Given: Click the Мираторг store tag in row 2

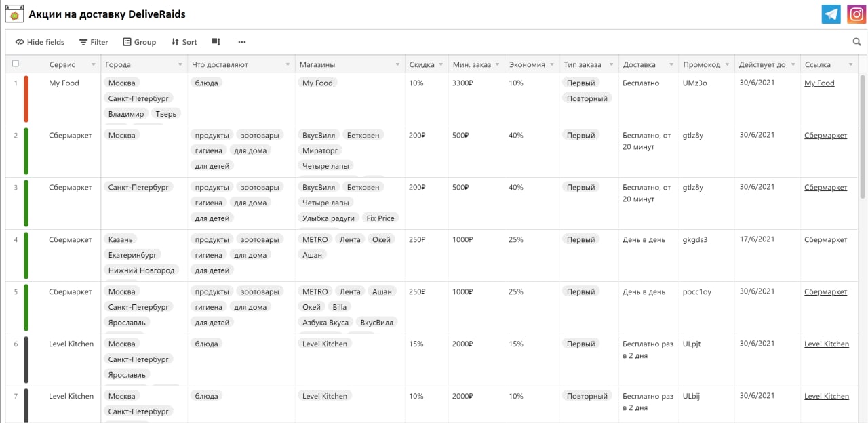Looking at the screenshot, I should 321,150.
